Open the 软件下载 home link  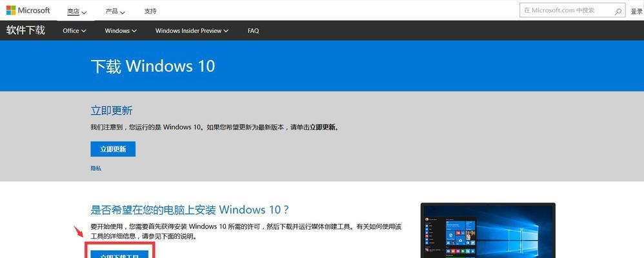(x=25, y=30)
